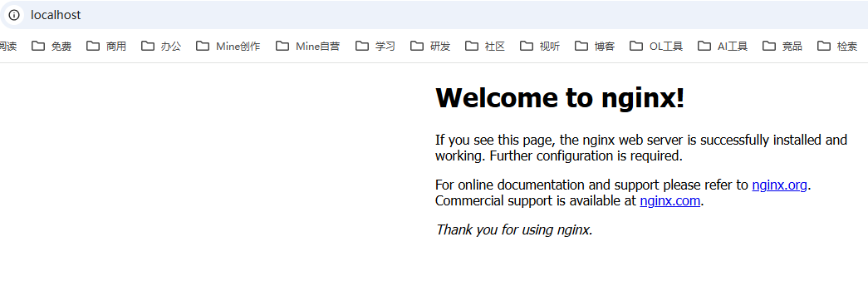
Task: Open the Mine创作 bookmark folder
Action: [x=228, y=47]
